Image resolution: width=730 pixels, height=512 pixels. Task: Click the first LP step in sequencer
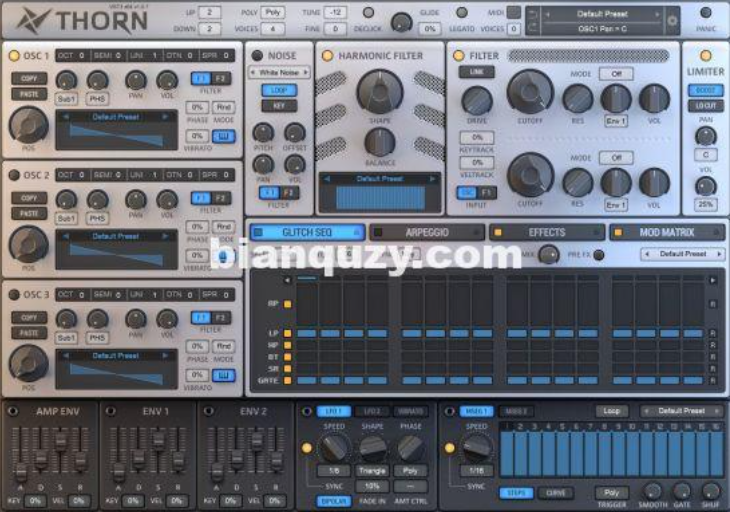pyautogui.click(x=307, y=333)
